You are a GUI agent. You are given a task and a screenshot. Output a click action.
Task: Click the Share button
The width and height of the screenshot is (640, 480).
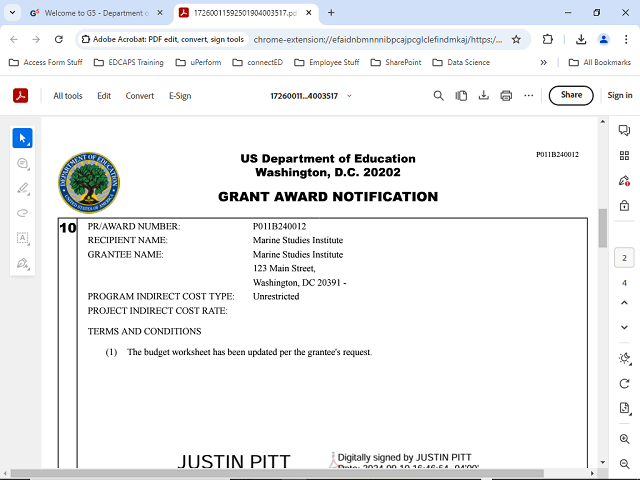(571, 95)
